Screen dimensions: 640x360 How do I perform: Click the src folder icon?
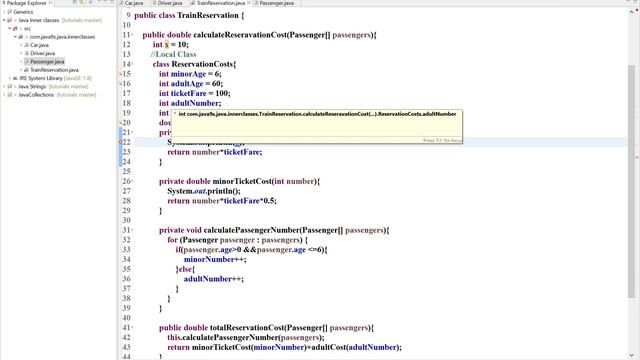coord(16,29)
